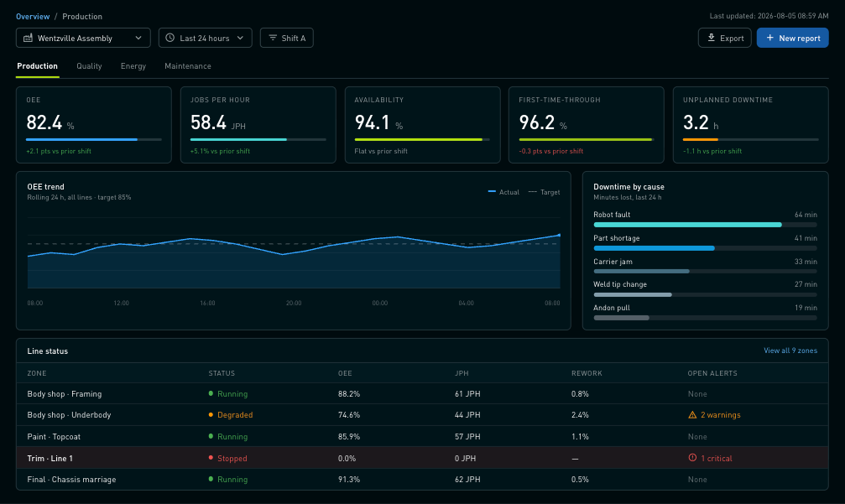Toggle the Shift A filter

click(x=287, y=39)
